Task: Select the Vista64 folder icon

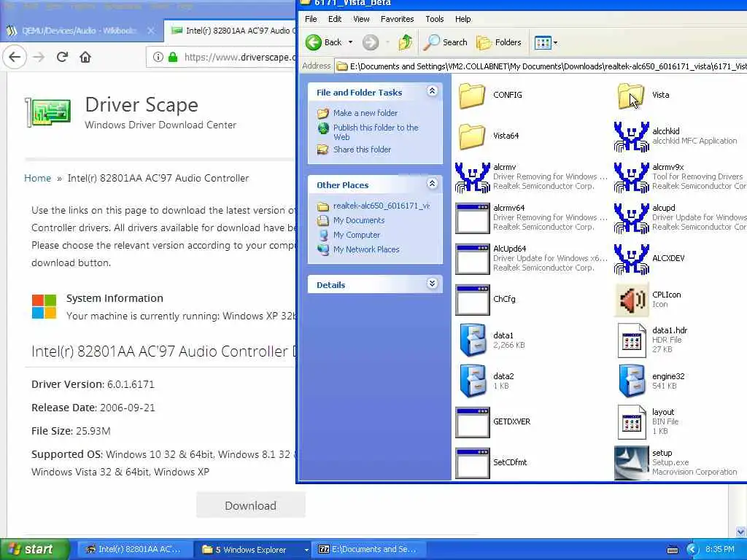Action: (x=472, y=136)
